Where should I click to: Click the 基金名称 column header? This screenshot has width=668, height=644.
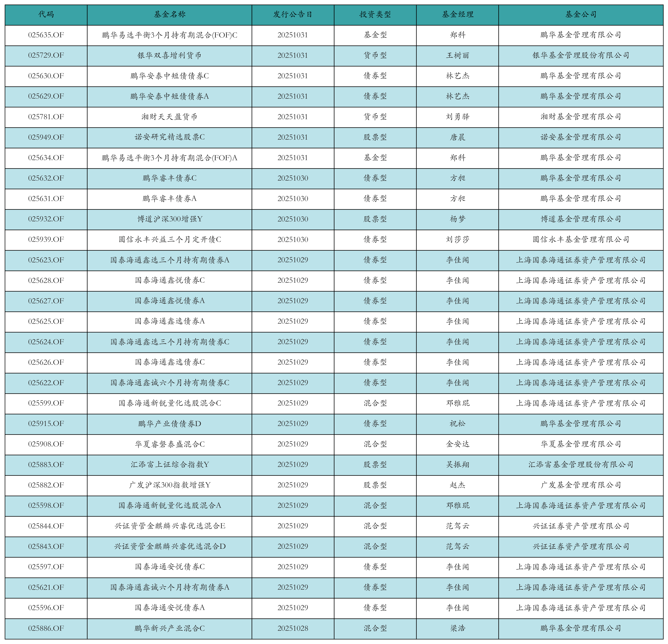pos(169,14)
